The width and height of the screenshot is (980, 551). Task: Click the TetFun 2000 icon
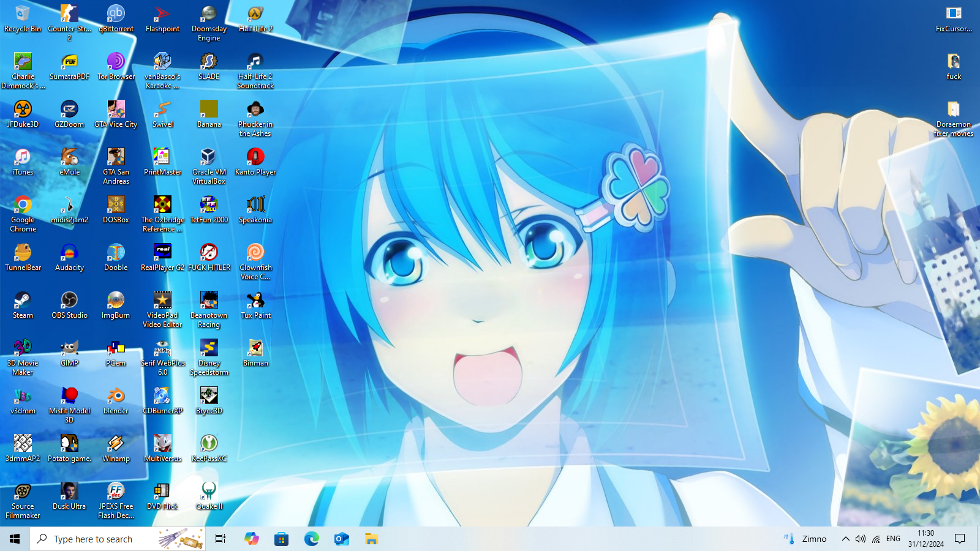[209, 210]
